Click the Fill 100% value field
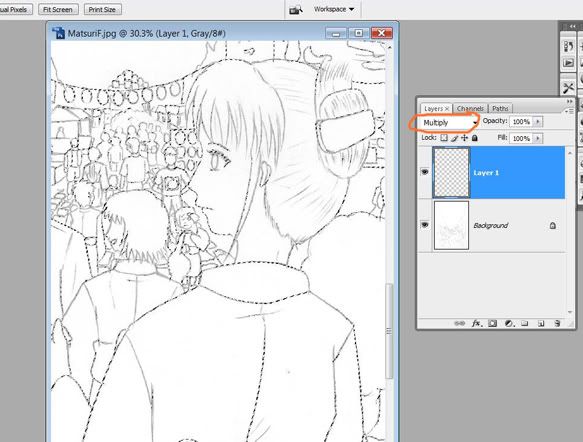The height and width of the screenshot is (442, 583). coord(521,138)
